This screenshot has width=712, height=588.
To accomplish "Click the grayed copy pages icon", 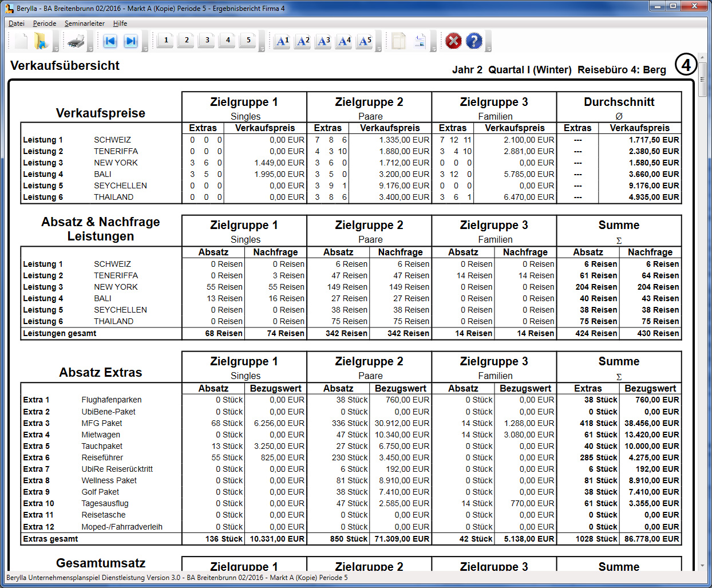I will point(399,41).
